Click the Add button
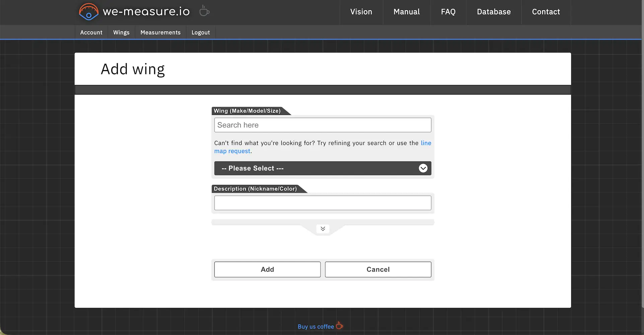 click(x=267, y=269)
